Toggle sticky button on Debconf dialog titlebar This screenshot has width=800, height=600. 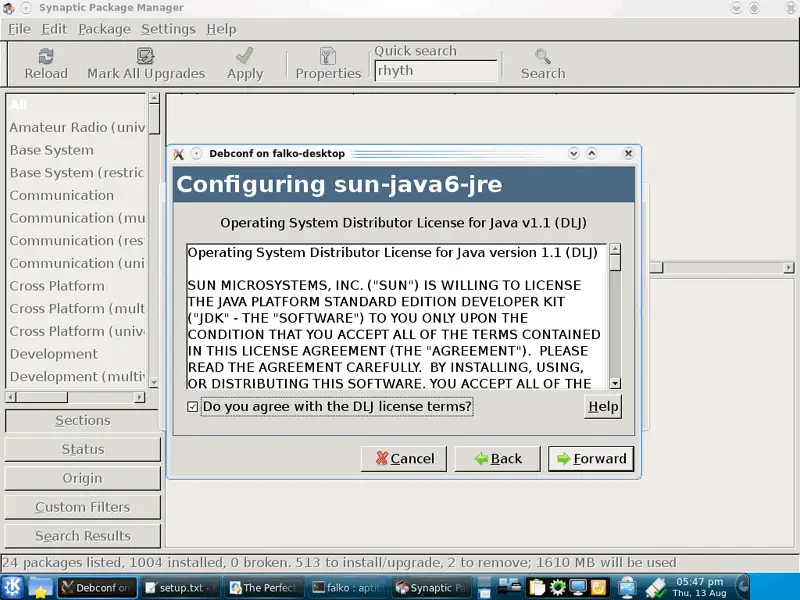196,153
